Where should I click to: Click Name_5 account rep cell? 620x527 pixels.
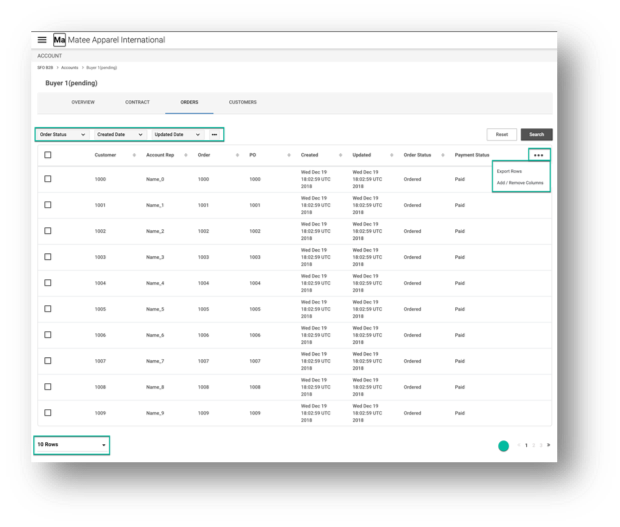pos(155,309)
